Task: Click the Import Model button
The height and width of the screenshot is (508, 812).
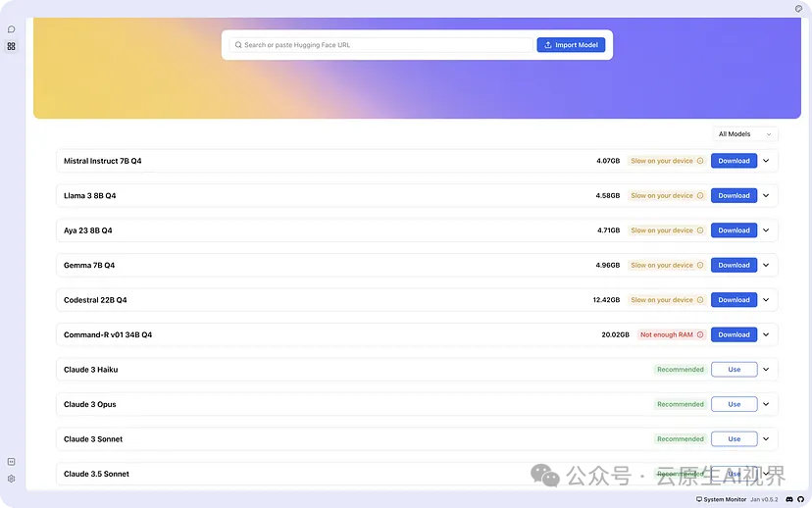Action: pos(571,45)
